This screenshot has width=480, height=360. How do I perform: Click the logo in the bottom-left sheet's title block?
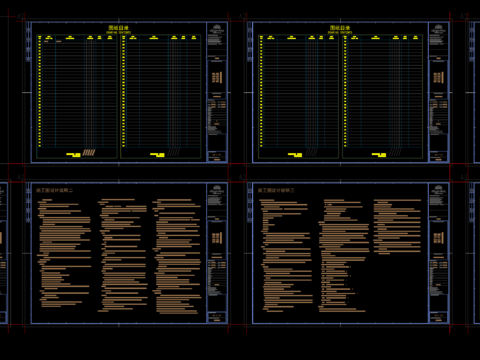tap(217, 189)
